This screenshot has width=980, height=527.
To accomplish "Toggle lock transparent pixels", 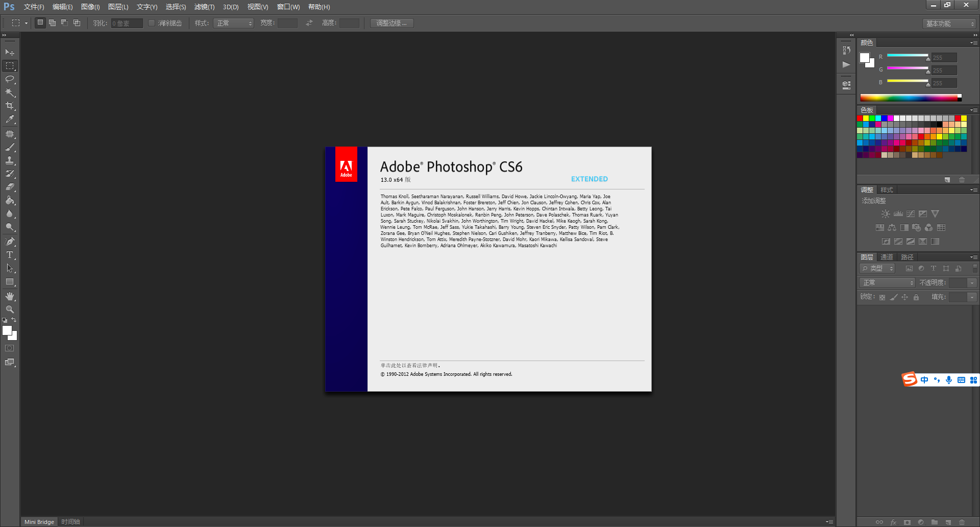I will pyautogui.click(x=882, y=297).
